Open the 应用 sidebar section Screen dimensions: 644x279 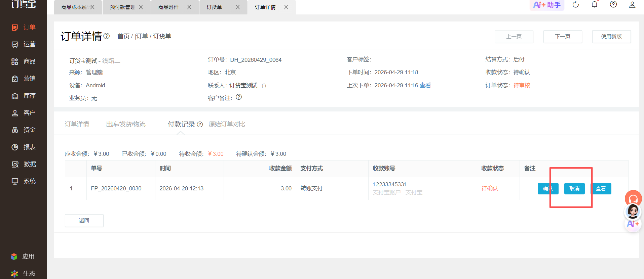pos(24,257)
